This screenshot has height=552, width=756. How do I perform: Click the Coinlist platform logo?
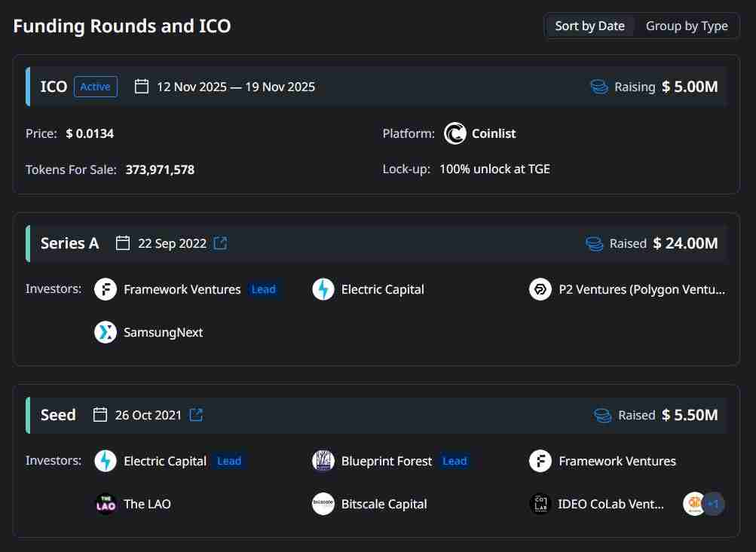click(455, 133)
